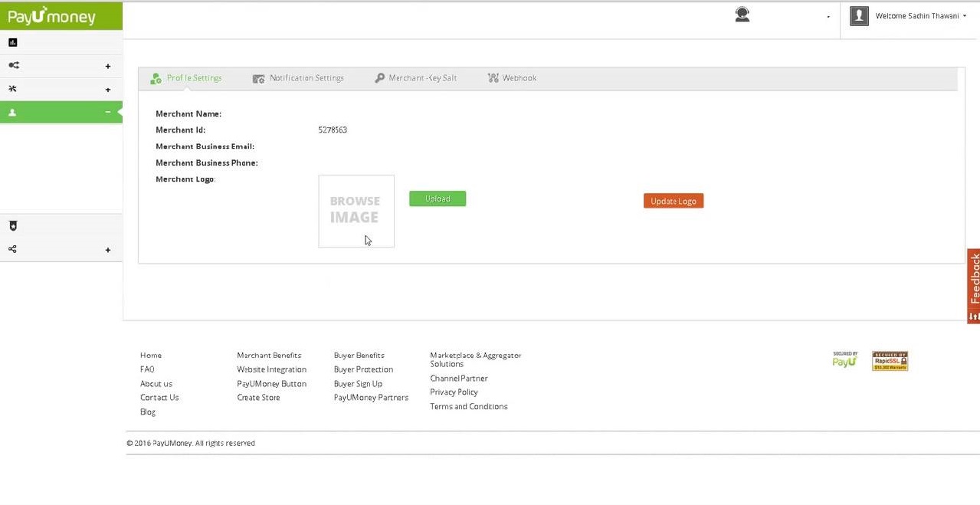Click the shield badge icon in sidebar

[12, 226]
